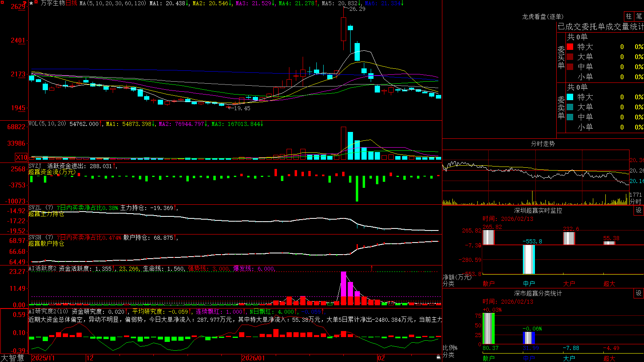
Task: Click the 时间: 2026/02/13 label in 实时监控
Action: (x=508, y=219)
